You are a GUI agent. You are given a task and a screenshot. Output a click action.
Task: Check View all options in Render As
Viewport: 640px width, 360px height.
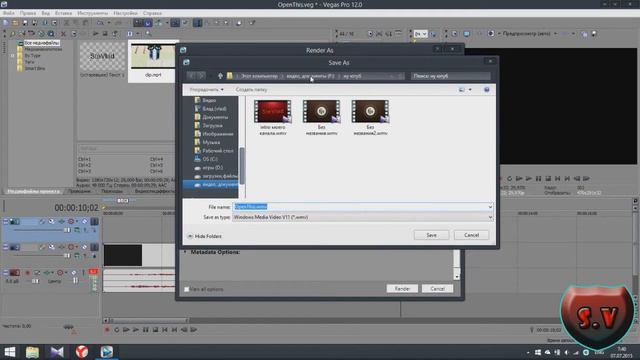187,289
